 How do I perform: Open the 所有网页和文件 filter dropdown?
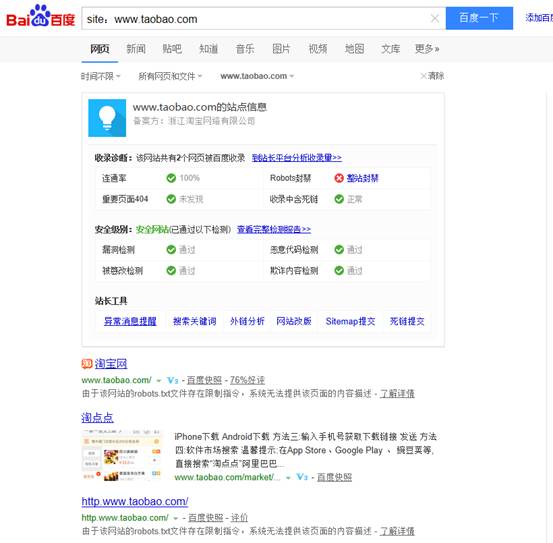click(x=170, y=76)
